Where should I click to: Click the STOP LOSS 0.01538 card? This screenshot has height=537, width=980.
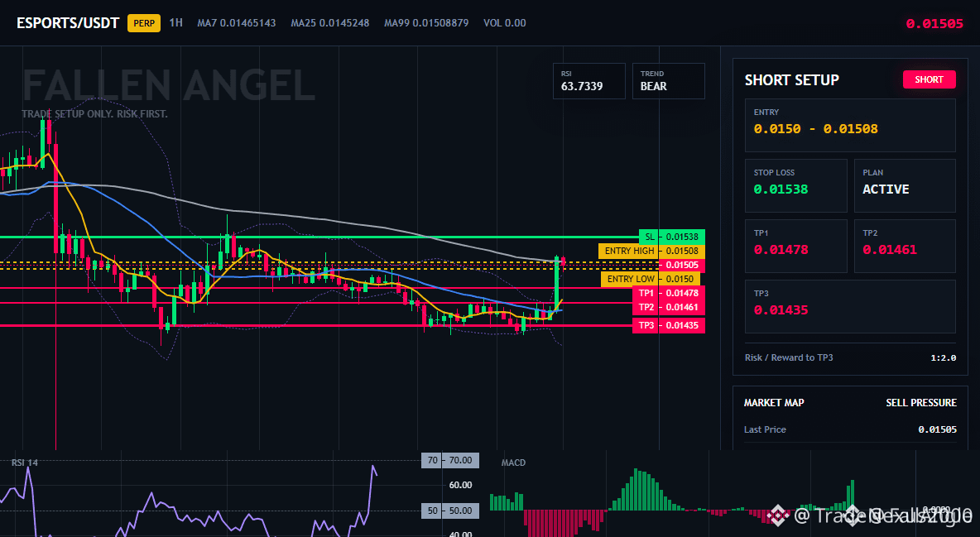tap(795, 185)
